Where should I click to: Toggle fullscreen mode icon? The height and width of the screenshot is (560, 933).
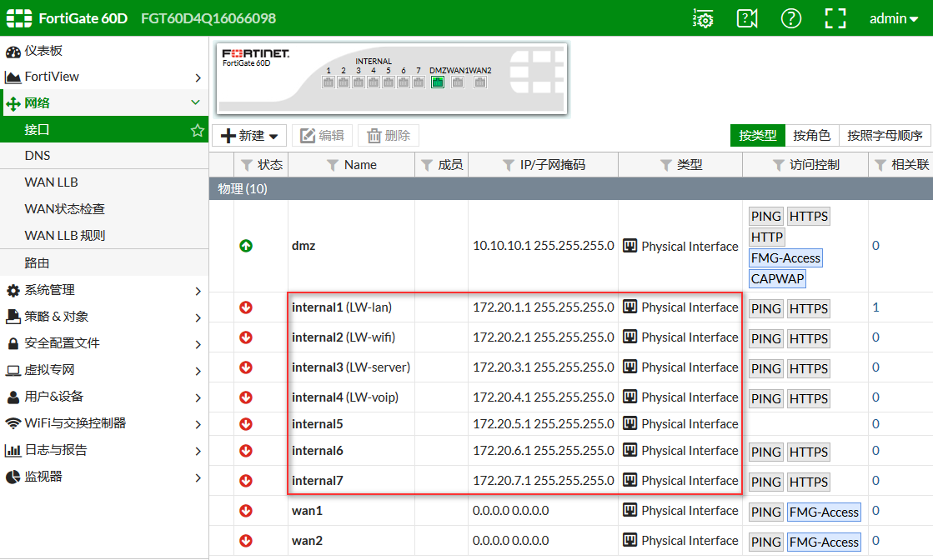point(835,18)
